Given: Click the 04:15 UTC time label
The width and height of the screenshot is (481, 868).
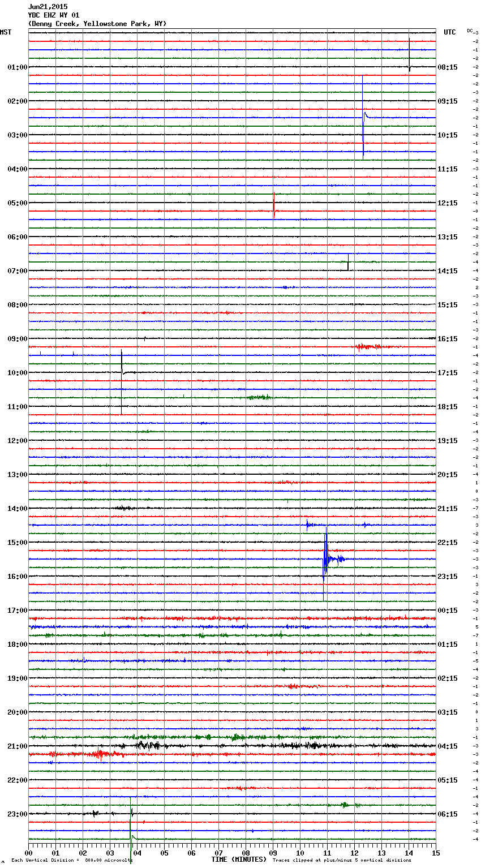Looking at the screenshot, I should (448, 746).
